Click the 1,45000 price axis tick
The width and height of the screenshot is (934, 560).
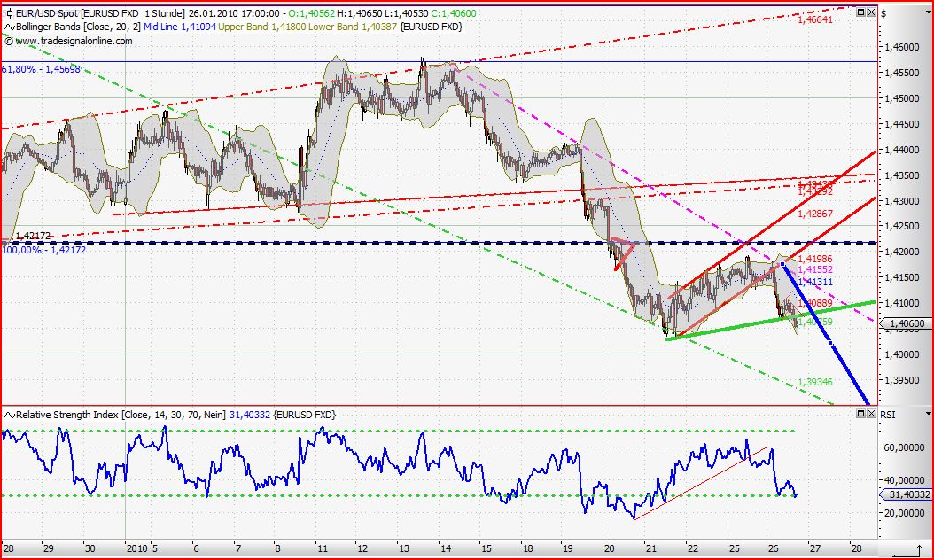pos(903,97)
